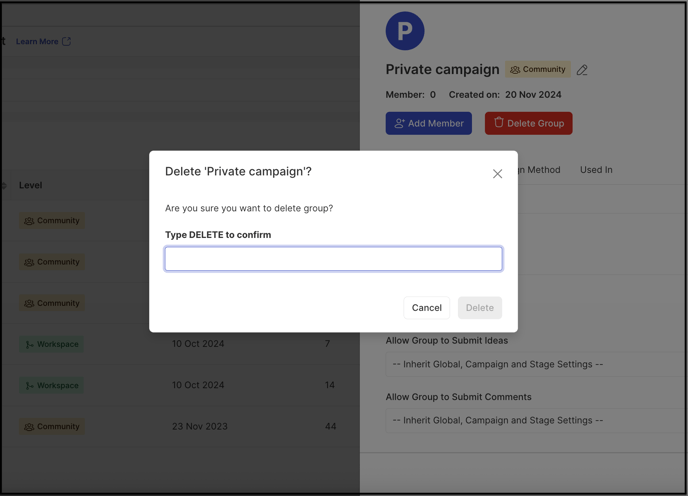Screen dimensions: 688x496
Task: Click the Level column header
Action: pos(30,185)
